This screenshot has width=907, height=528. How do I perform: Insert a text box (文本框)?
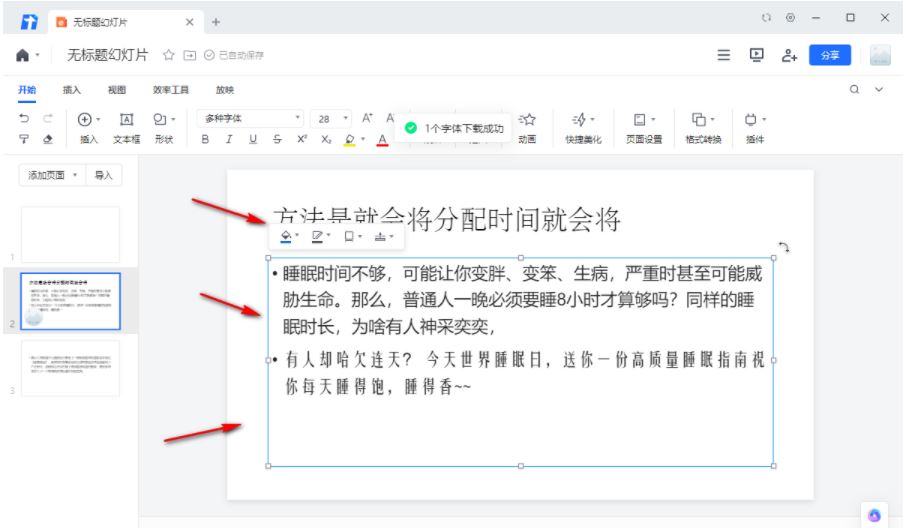(x=126, y=128)
